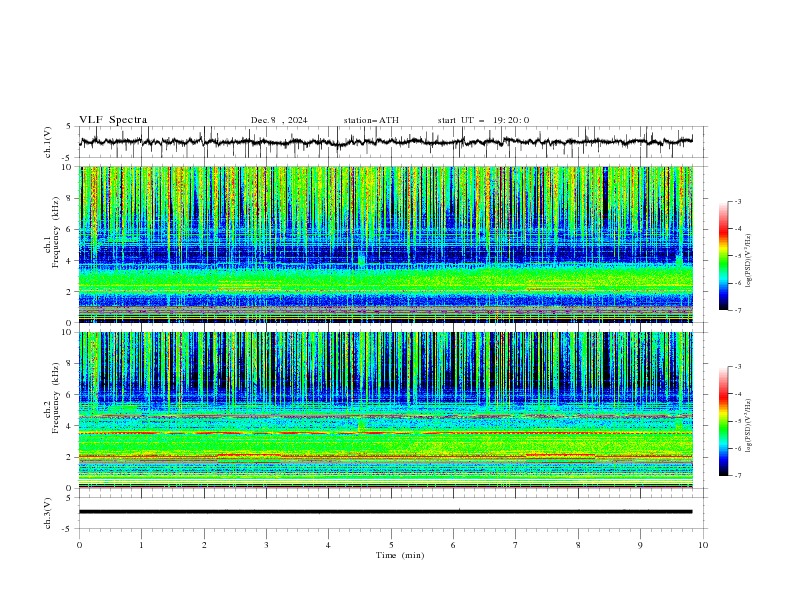The width and height of the screenshot is (792, 612).
Task: Click the time axis tick label '7'
Action: coord(516,545)
